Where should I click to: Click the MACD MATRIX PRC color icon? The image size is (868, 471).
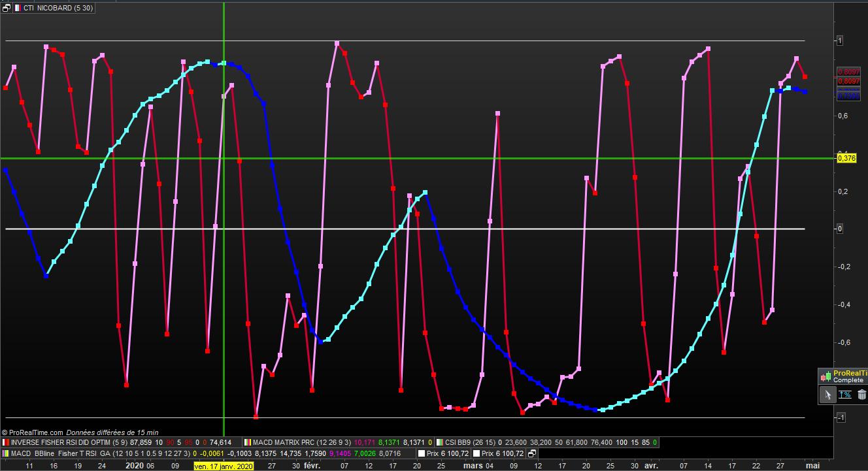[x=248, y=442]
